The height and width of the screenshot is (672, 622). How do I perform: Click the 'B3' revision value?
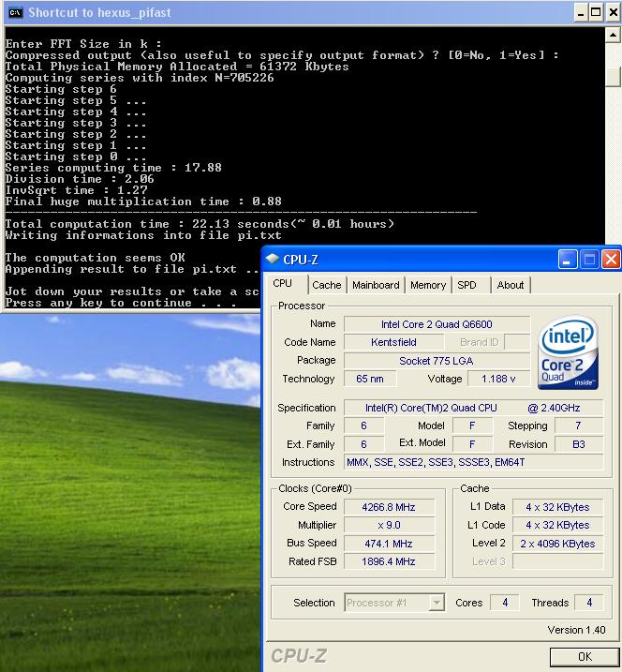pyautogui.click(x=579, y=444)
